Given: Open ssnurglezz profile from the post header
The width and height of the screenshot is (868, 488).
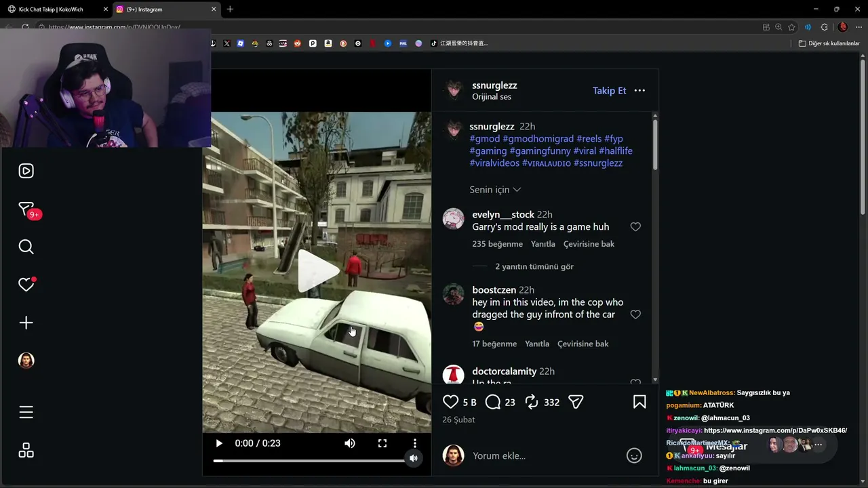Looking at the screenshot, I should (x=494, y=85).
